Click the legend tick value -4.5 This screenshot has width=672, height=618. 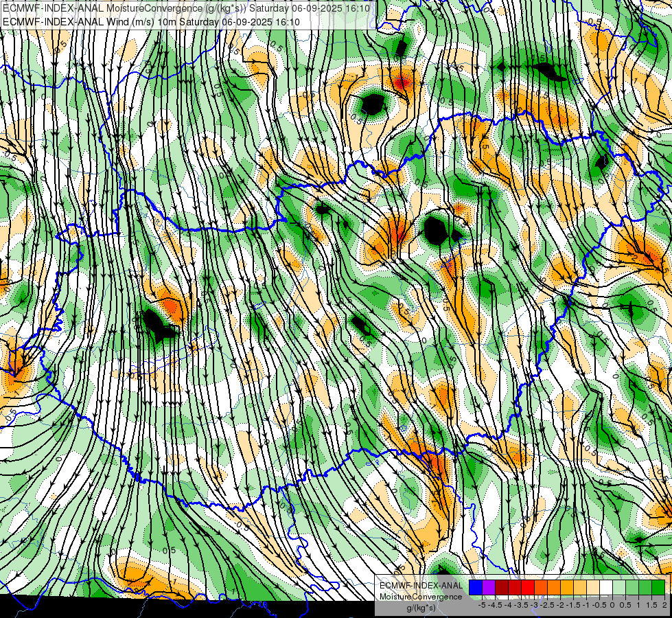coord(495,605)
